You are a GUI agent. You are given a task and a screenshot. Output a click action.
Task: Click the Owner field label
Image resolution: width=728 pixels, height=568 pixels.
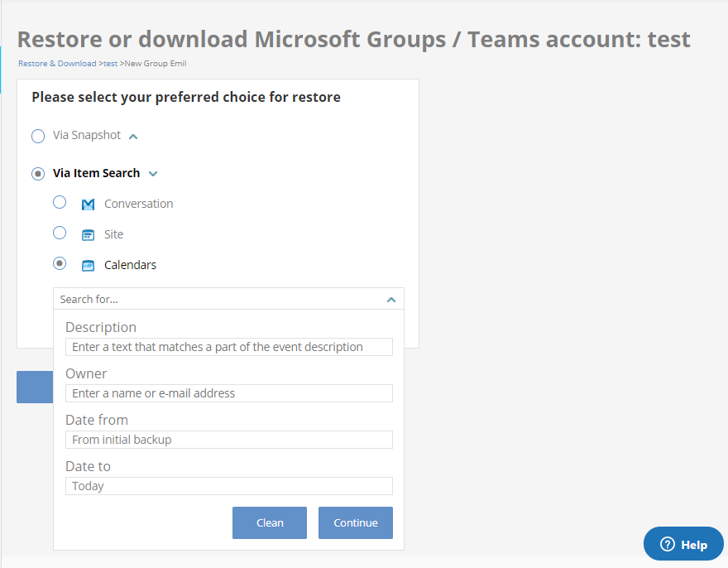pos(86,373)
